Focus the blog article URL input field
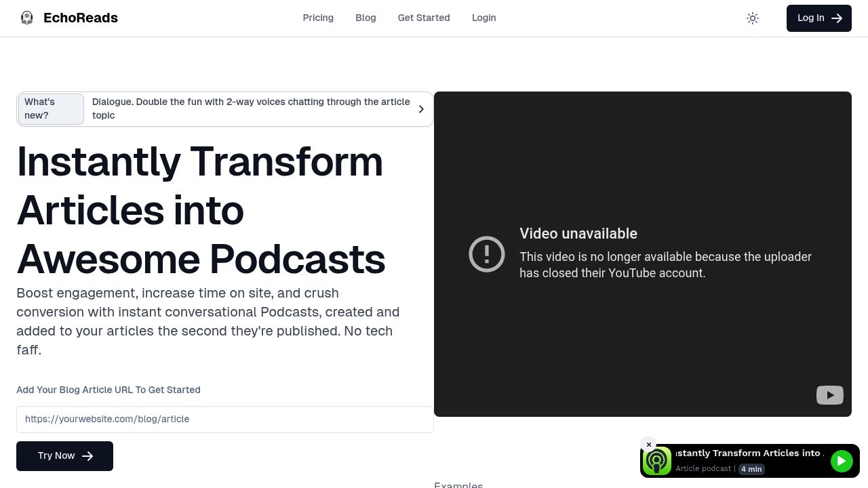 [225, 420]
